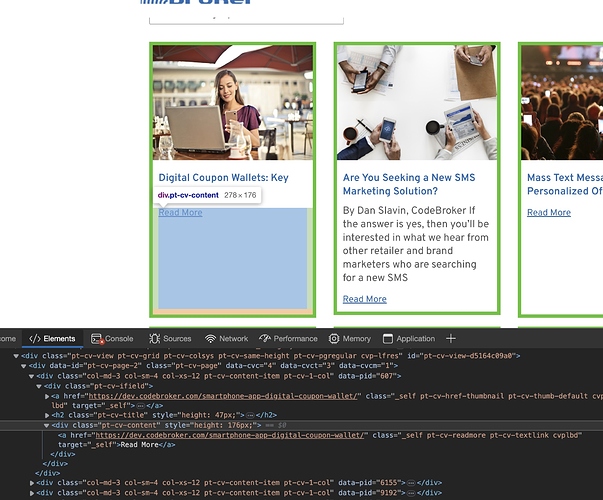603x500 pixels.
Task: Open the Console tab
Action: pyautogui.click(x=112, y=339)
